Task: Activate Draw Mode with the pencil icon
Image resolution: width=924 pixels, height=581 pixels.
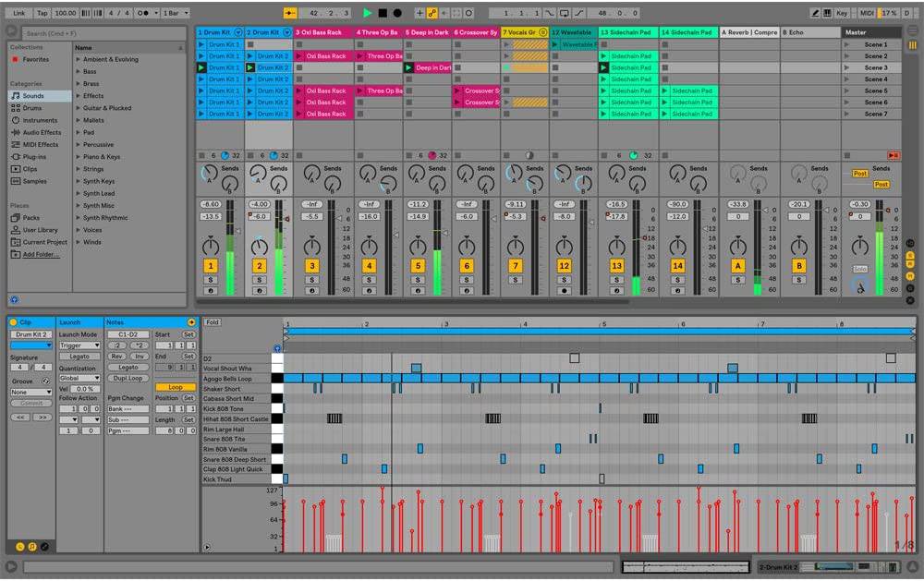Action: click(813, 12)
